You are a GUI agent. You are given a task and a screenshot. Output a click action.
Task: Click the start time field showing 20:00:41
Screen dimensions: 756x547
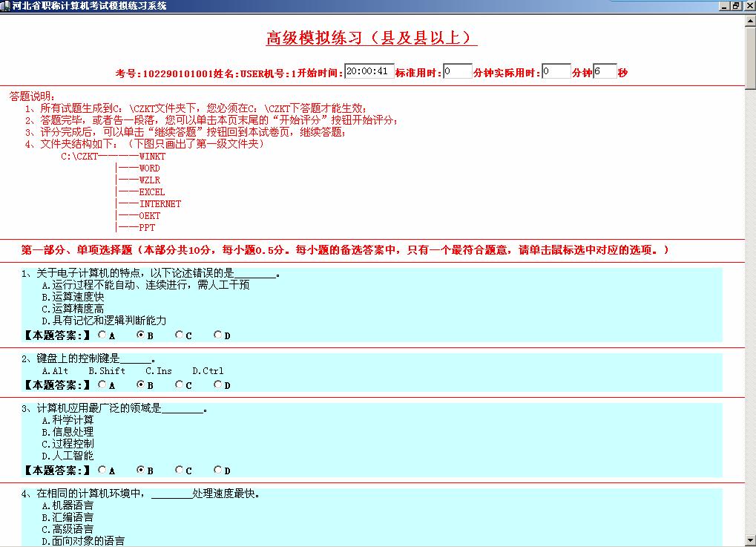pyautogui.click(x=369, y=71)
